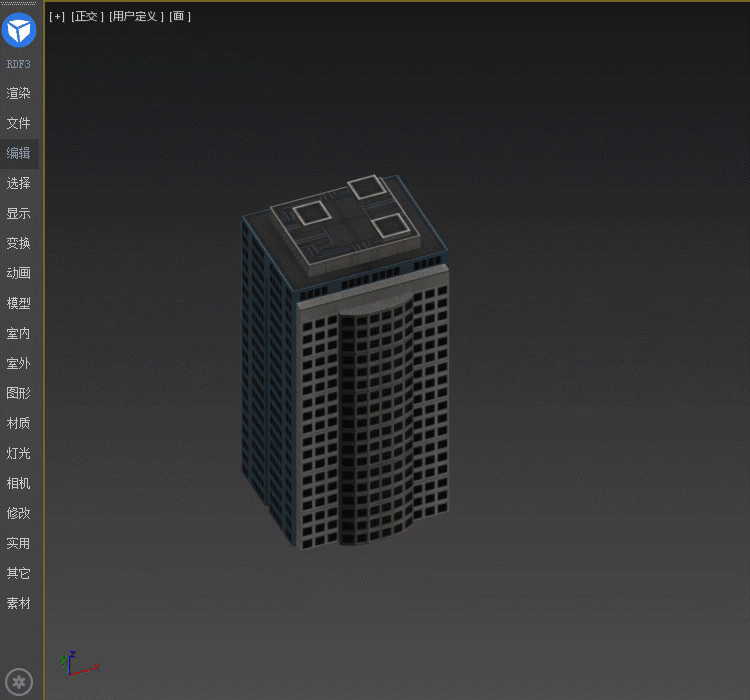
Task: Open the 室内 sidebar menu
Action: [x=19, y=333]
